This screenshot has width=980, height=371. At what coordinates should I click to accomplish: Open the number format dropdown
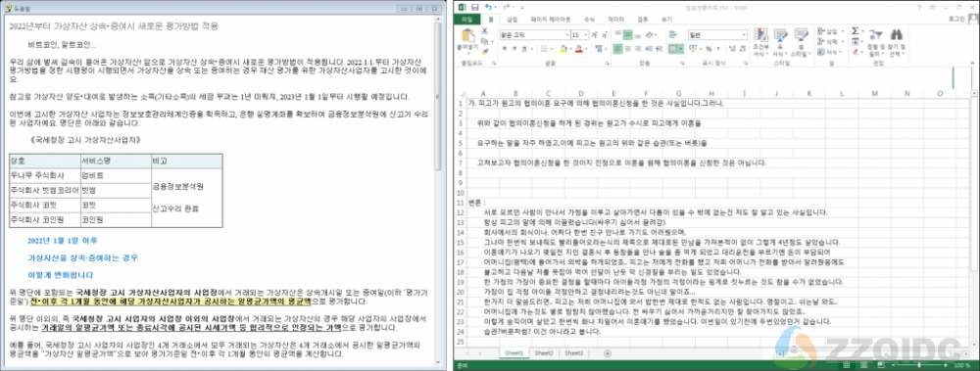[743, 35]
